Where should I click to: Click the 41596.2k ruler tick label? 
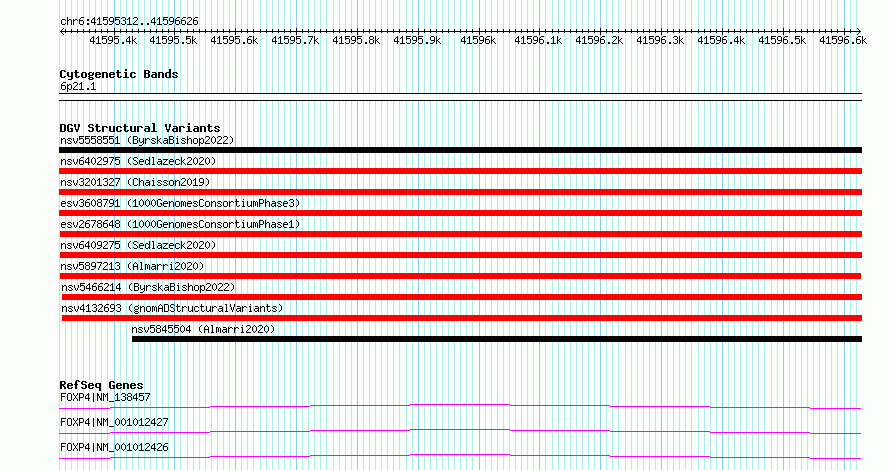click(599, 40)
